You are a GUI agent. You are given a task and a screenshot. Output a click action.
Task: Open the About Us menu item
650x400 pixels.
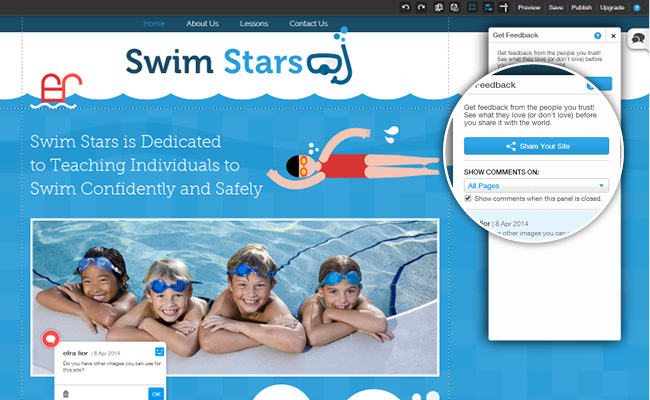coord(202,24)
